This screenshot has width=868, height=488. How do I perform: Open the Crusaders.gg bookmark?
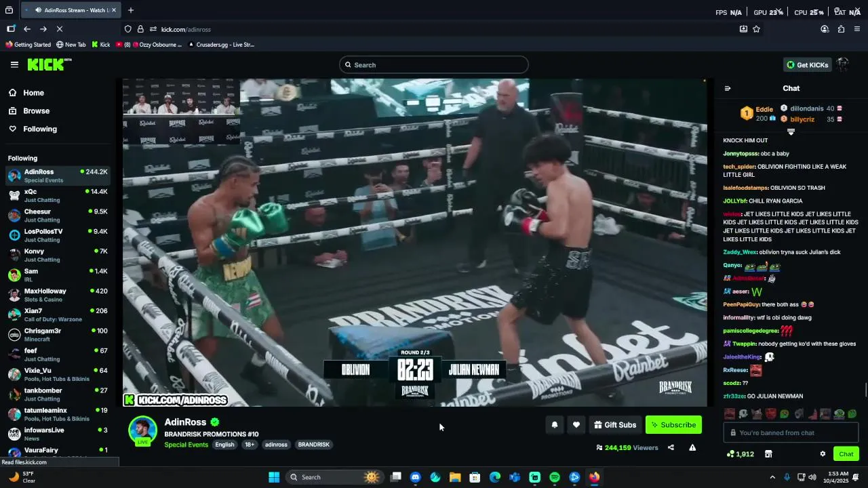(x=220, y=45)
